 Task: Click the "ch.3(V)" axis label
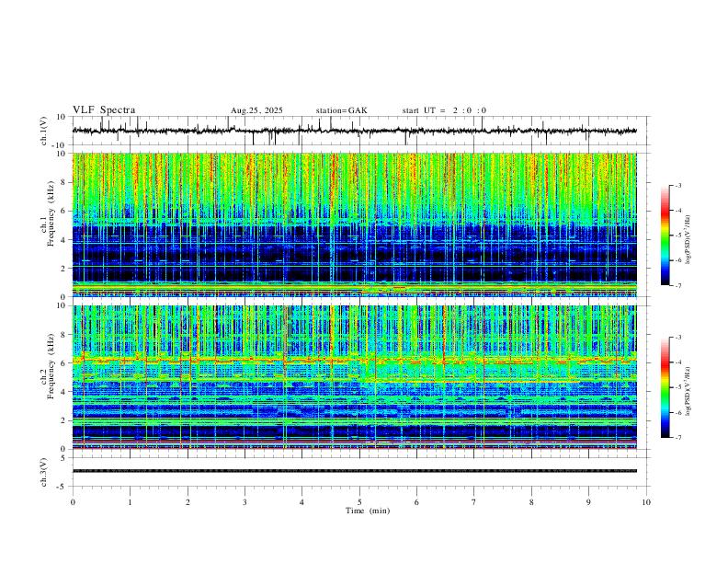(44, 472)
